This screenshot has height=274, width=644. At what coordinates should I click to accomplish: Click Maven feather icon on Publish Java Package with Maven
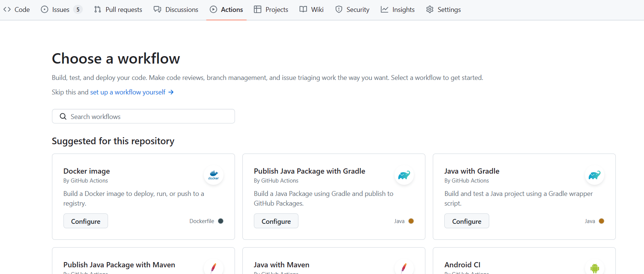coord(213,268)
